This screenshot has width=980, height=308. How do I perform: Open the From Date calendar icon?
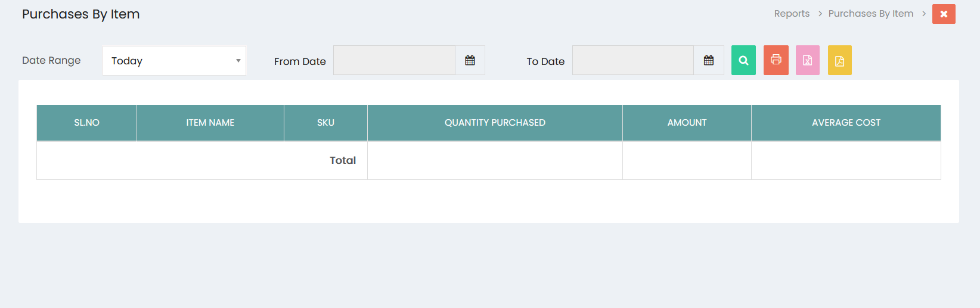(470, 60)
